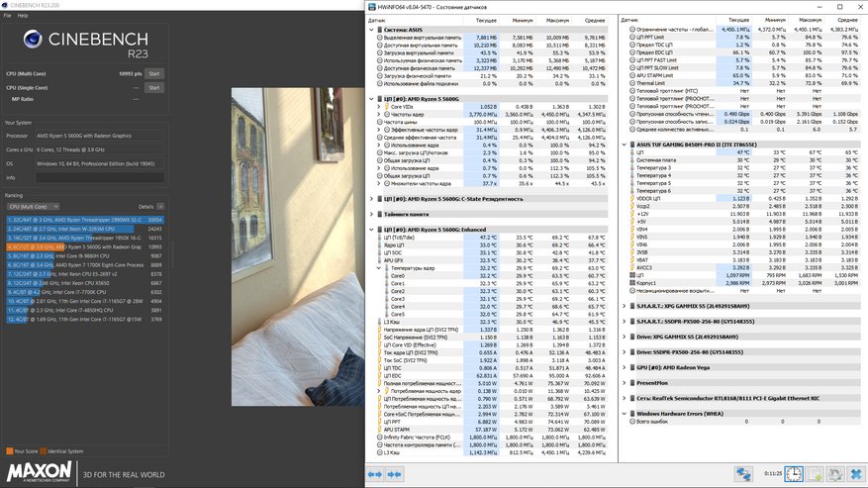Select the Системная плата temperature row
868x488 pixels.
point(744,160)
